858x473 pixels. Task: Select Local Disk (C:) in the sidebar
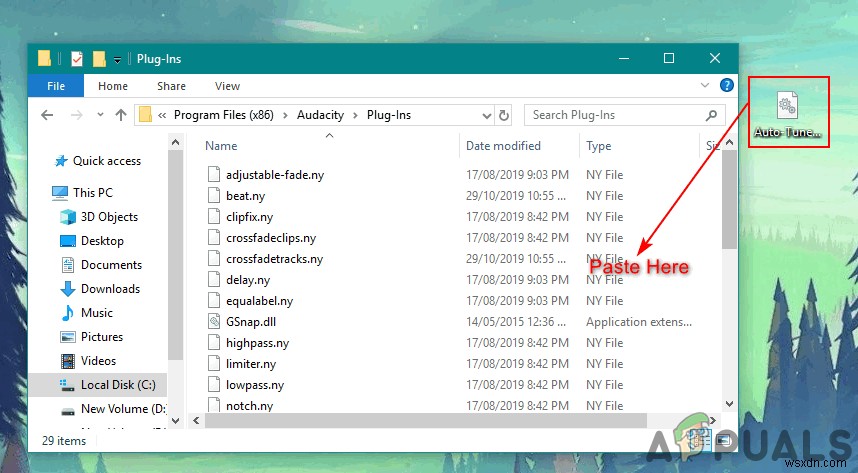(x=97, y=385)
